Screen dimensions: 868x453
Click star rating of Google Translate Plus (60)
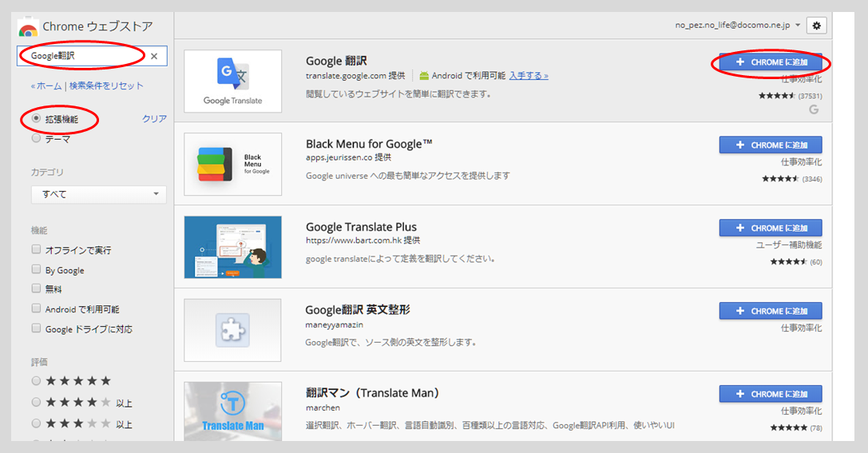[789, 262]
